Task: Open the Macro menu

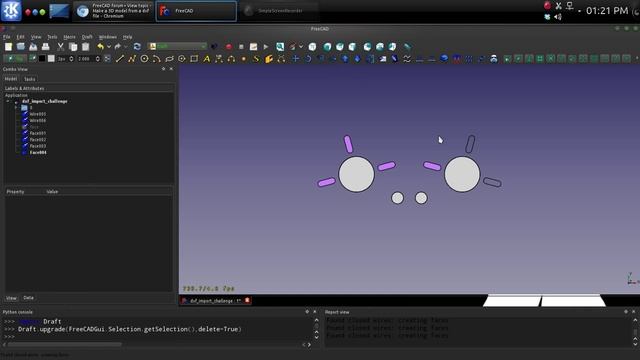Action: pyautogui.click(x=69, y=37)
